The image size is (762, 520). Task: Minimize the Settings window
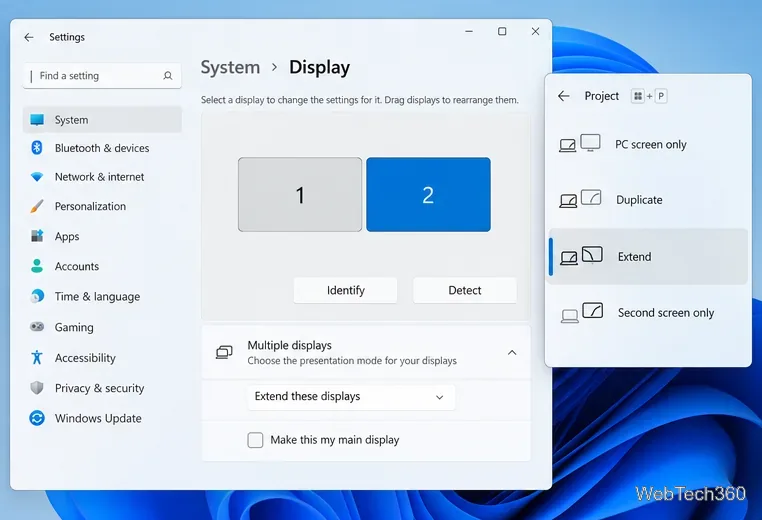pyautogui.click(x=469, y=31)
